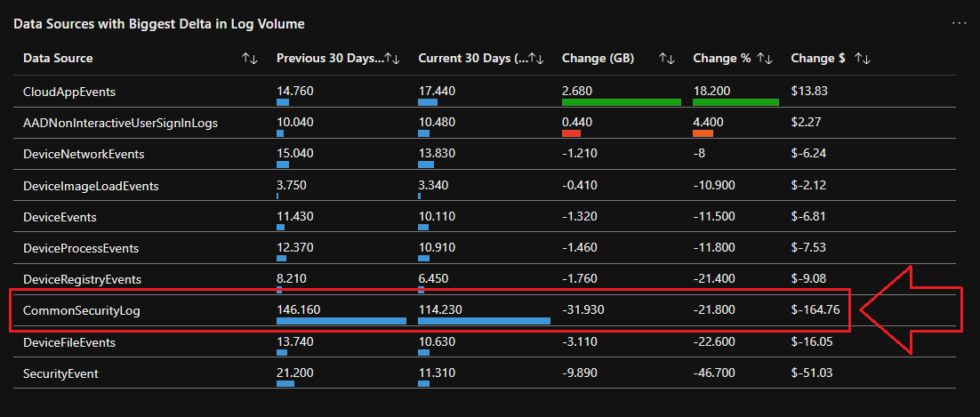Viewport: 980px width, 417px height.
Task: Sort by Change (GB) column arrows
Action: coord(667,59)
